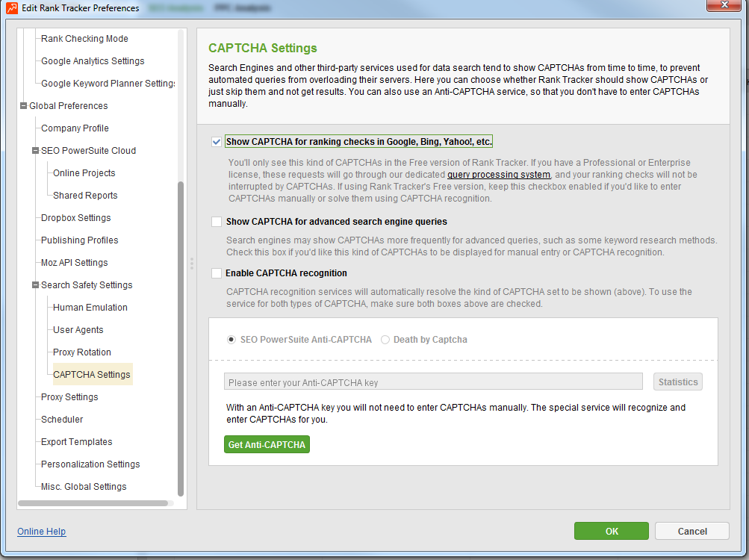Go to Export Templates
The image size is (749, 560).
click(76, 442)
